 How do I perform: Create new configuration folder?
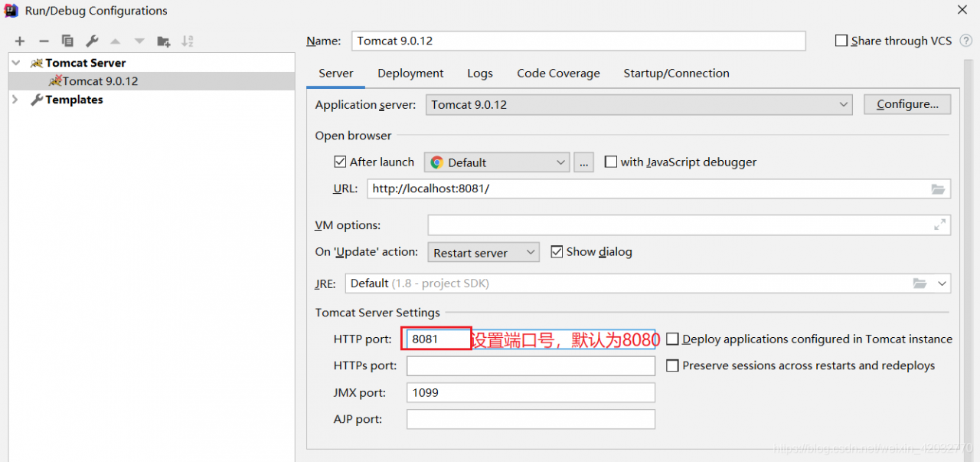click(164, 41)
